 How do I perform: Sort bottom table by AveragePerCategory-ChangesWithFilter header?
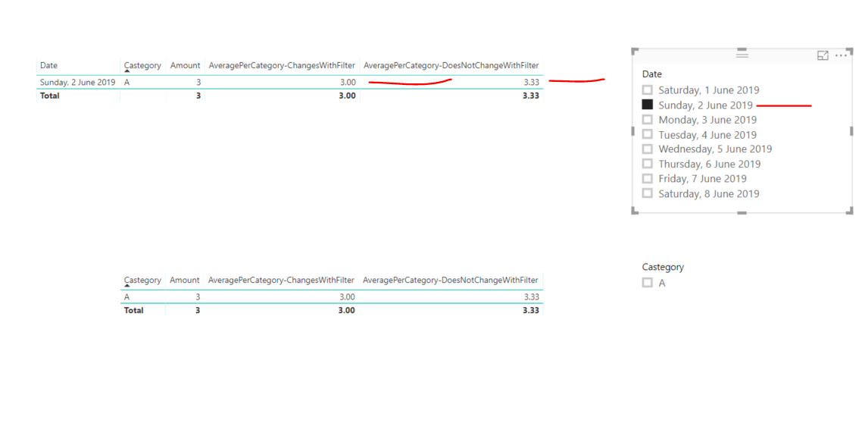(x=281, y=280)
